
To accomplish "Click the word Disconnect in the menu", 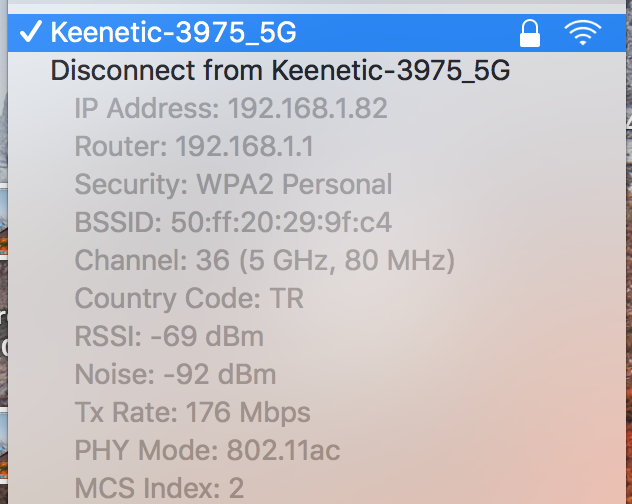I will (x=123, y=70).
